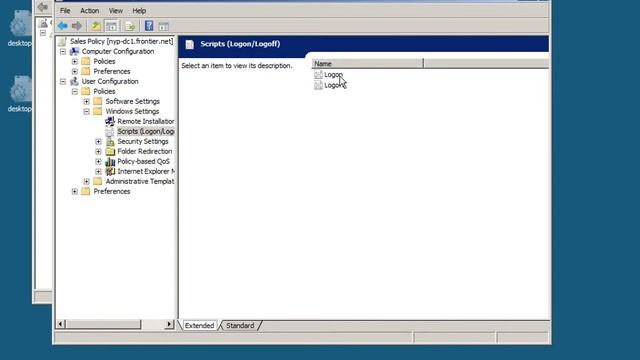The width and height of the screenshot is (640, 360).
Task: Switch to the Standard tab
Action: (240, 325)
